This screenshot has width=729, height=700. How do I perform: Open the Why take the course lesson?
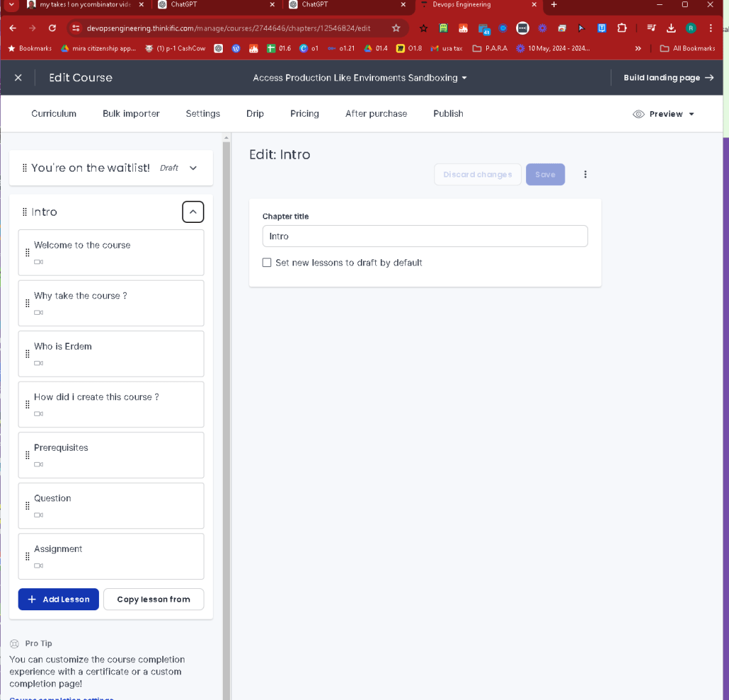point(111,303)
